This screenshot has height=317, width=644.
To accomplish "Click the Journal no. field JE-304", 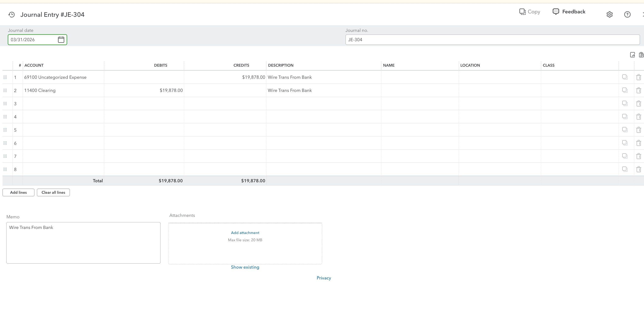I will [492, 39].
